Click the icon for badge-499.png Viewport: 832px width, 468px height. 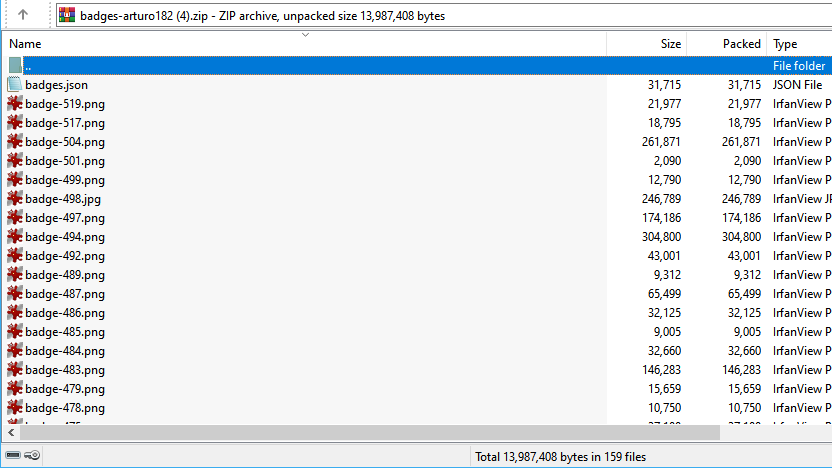pos(15,179)
